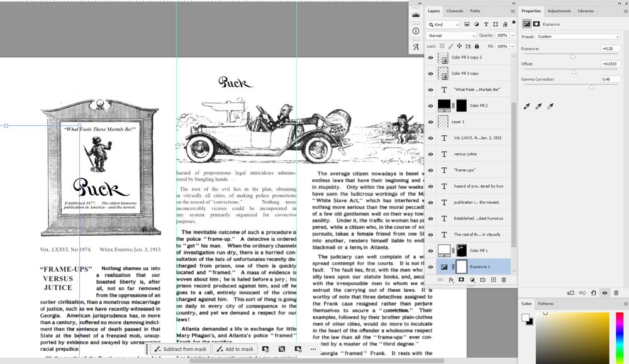Image resolution: width=629 pixels, height=364 pixels.
Task: Hide the Color Fill 3 copy 2 layer
Action: coord(431,58)
